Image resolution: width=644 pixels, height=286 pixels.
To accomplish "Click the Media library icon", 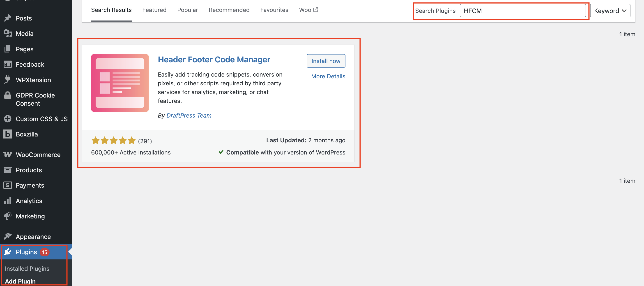I will click(x=7, y=34).
